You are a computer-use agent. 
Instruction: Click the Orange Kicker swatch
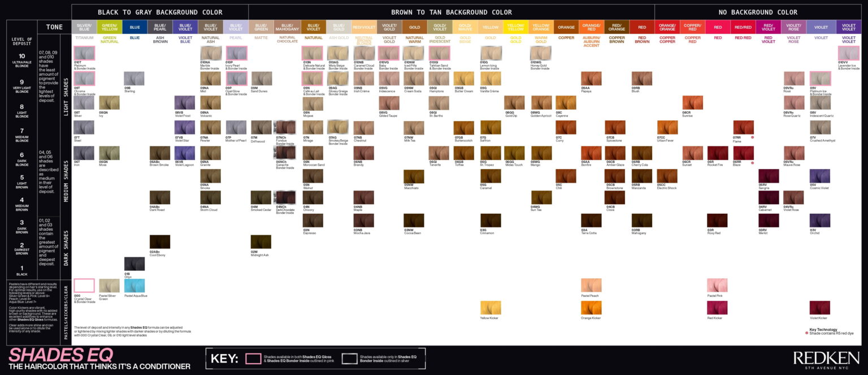(x=590, y=308)
